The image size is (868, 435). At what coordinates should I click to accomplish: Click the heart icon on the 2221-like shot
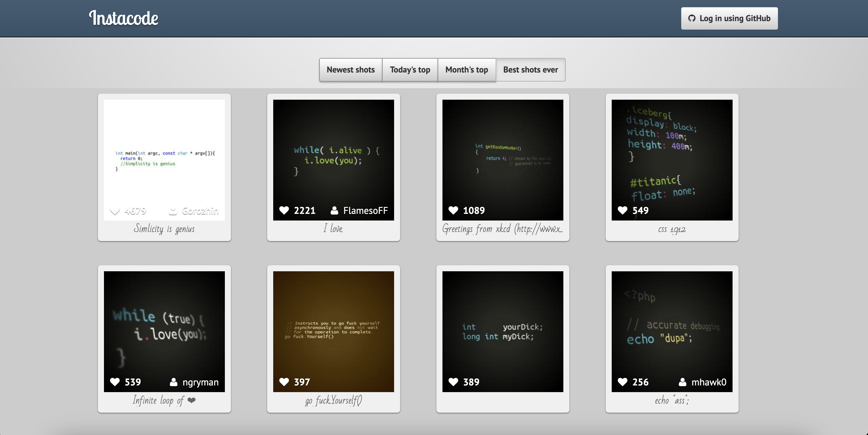(x=284, y=211)
